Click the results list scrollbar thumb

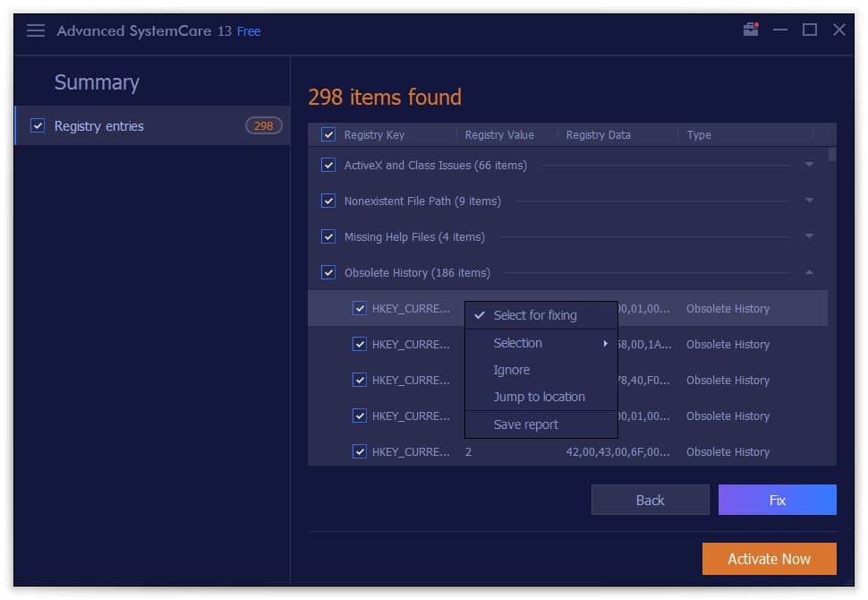(832, 155)
